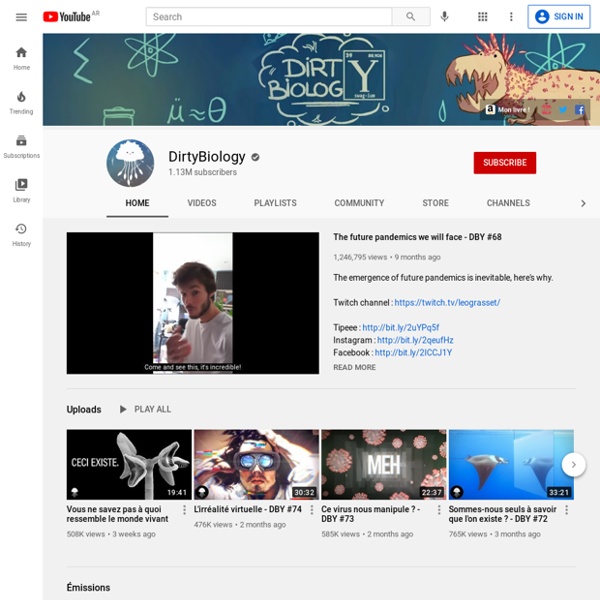The image size is (600, 600).
Task: Click the SUBSCRIBE button
Action: coord(505,163)
